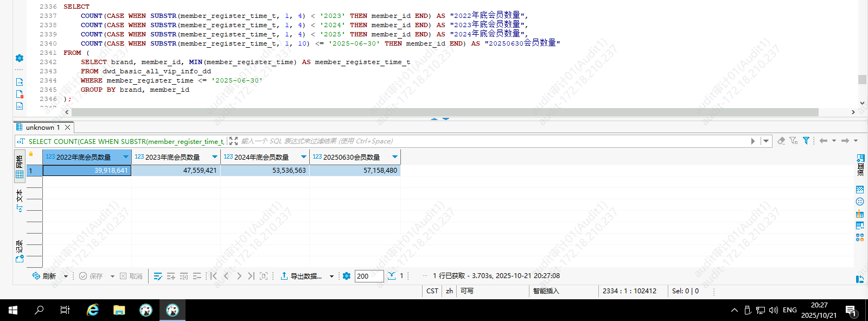Click the fetch size field showing 200
This screenshot has height=321, width=868.
[369, 276]
